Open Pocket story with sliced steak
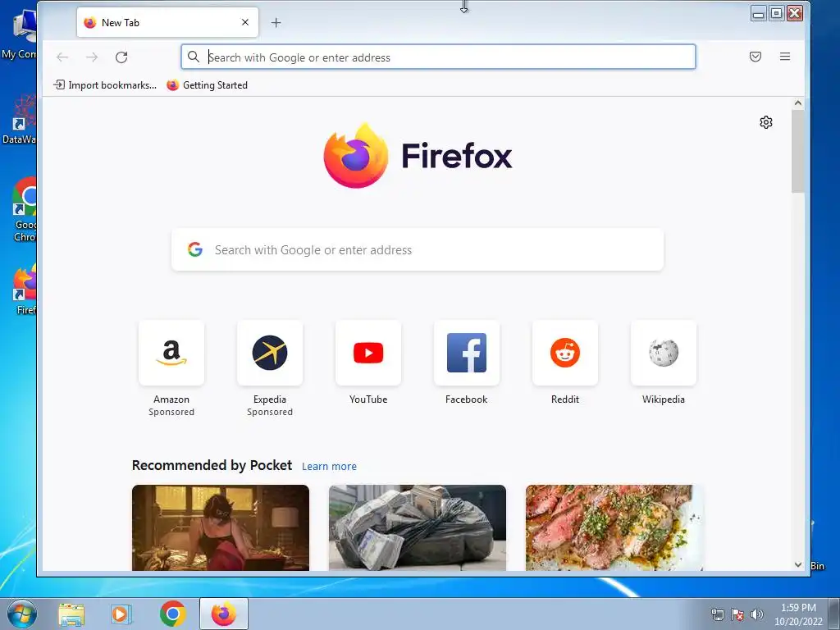Image resolution: width=840 pixels, height=630 pixels. click(x=614, y=527)
